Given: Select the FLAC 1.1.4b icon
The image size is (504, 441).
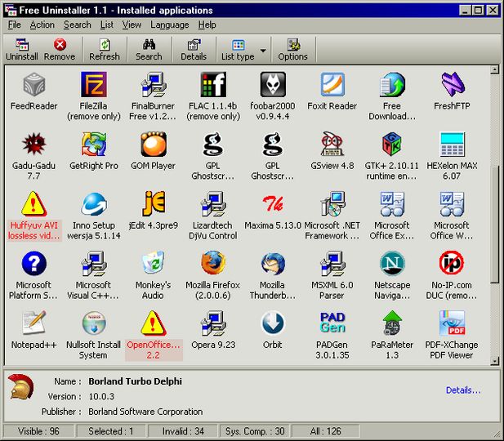Looking at the screenshot, I should [213, 85].
